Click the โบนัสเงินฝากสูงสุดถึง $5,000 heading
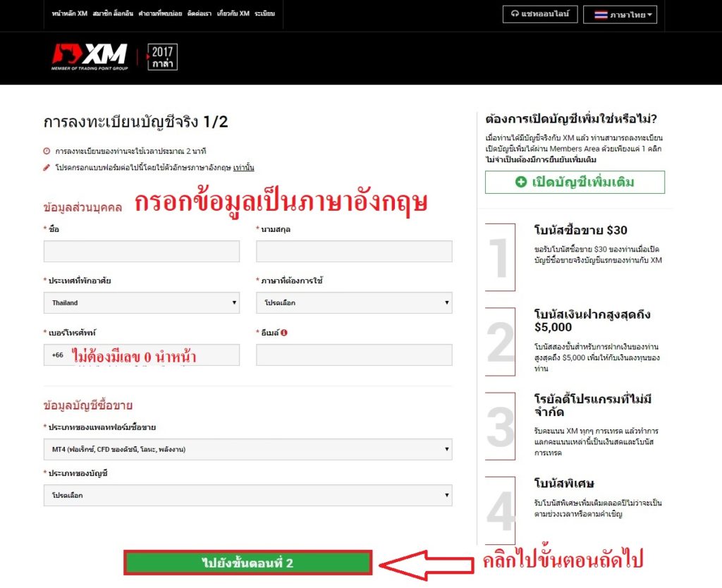This screenshot has height=588, width=722. point(592,321)
